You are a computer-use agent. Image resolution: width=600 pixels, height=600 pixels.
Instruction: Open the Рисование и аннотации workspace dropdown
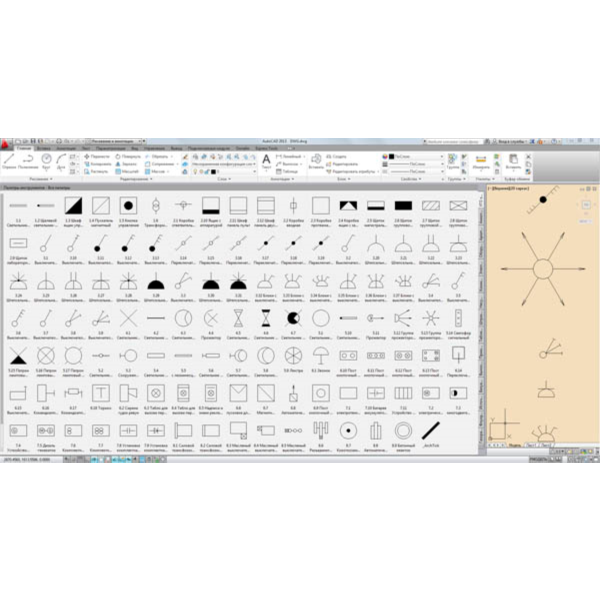click(115, 141)
